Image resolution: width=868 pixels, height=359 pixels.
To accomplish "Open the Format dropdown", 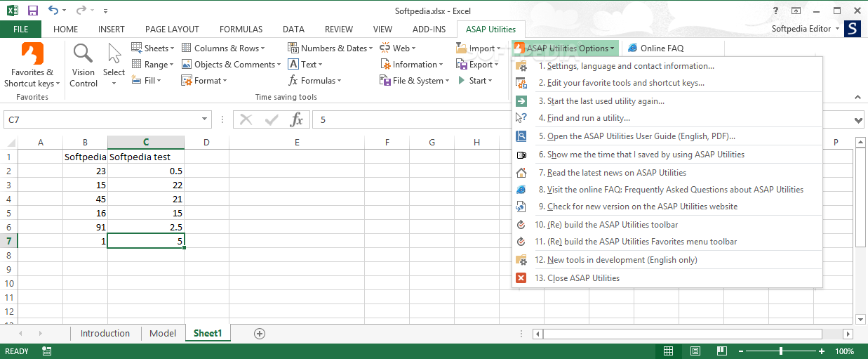I will point(204,81).
